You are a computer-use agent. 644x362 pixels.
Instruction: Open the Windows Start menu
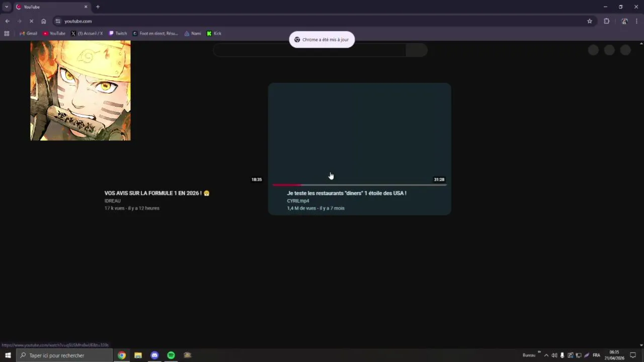tap(8, 355)
